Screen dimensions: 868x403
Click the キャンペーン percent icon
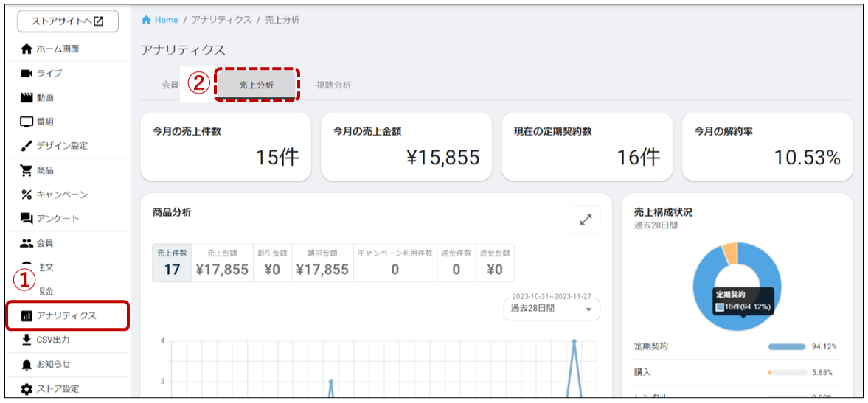pos(27,195)
